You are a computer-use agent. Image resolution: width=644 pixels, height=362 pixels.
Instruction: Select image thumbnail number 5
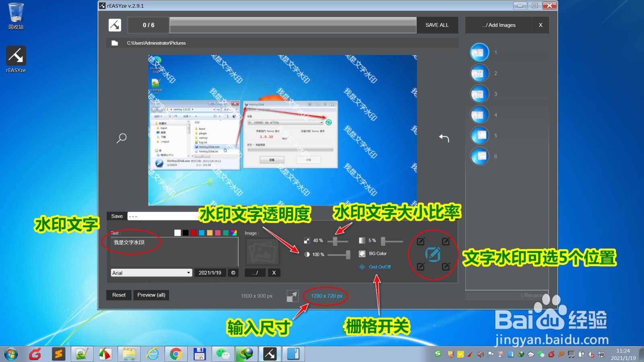[479, 136]
